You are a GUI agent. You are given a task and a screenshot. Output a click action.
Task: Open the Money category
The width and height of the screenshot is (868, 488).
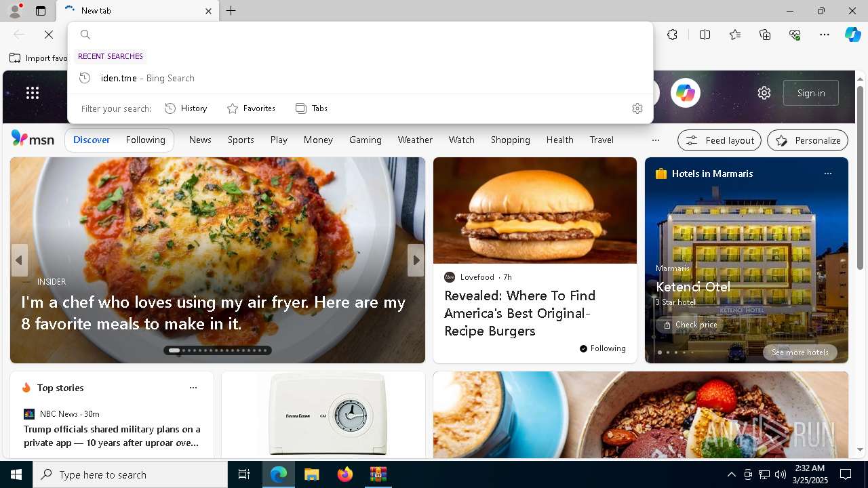(318, 140)
